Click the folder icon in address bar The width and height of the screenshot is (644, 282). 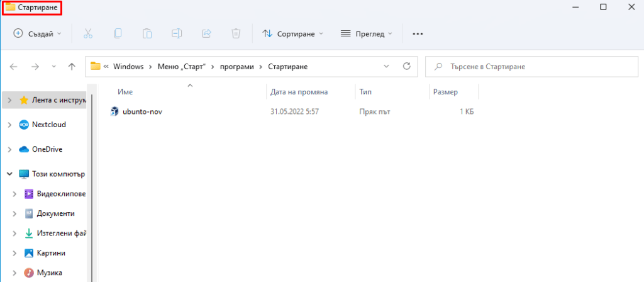96,66
